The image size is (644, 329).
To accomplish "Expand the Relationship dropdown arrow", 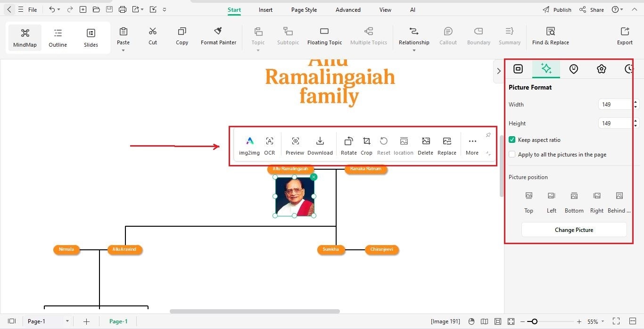I will click(414, 50).
